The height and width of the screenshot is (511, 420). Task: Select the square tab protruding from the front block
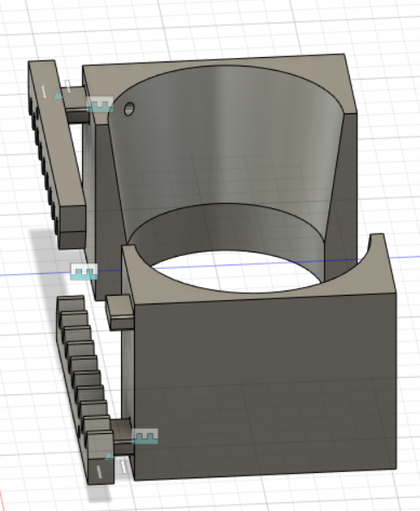tap(120, 312)
